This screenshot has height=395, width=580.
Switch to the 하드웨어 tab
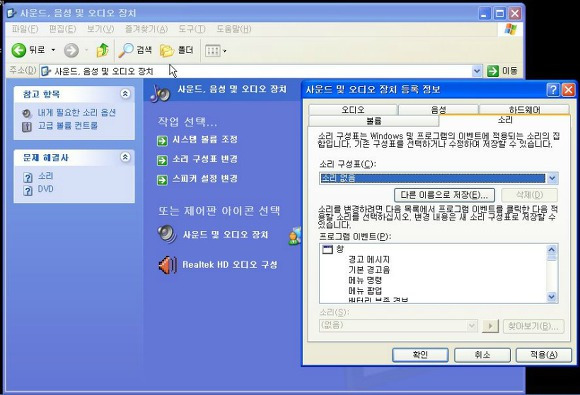coord(524,110)
